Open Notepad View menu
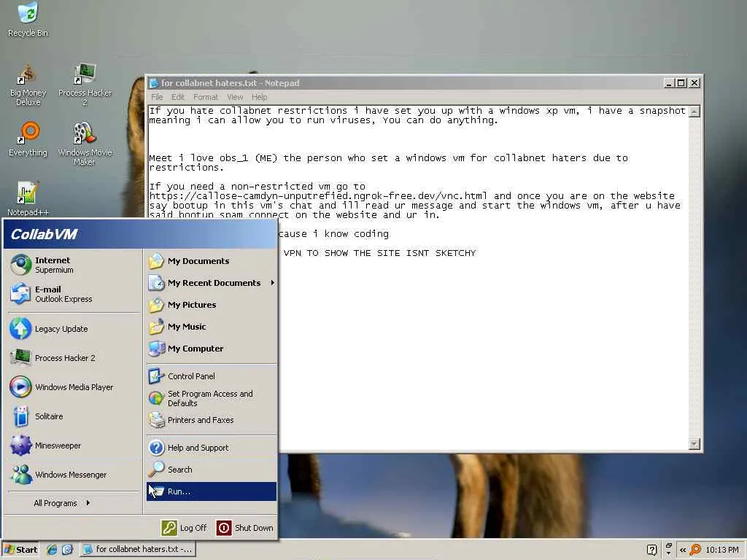 pyautogui.click(x=235, y=97)
